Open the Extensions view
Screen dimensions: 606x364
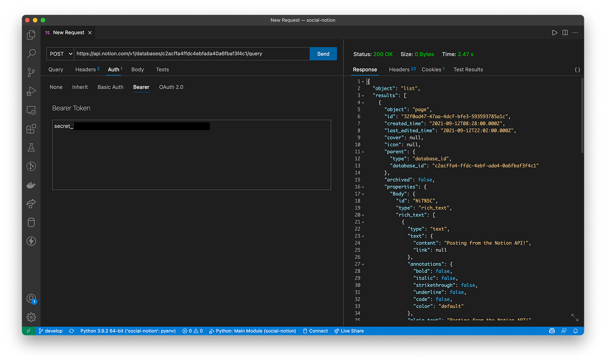click(31, 129)
